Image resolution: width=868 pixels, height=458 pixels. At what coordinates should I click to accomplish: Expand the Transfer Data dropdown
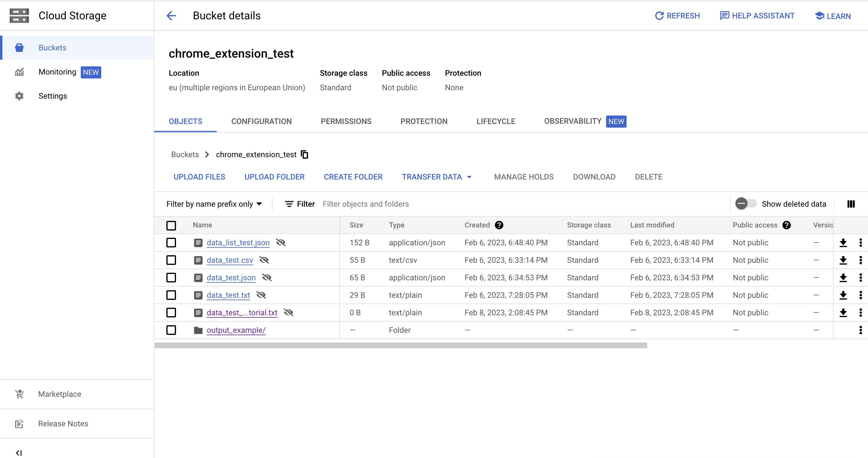point(437,177)
